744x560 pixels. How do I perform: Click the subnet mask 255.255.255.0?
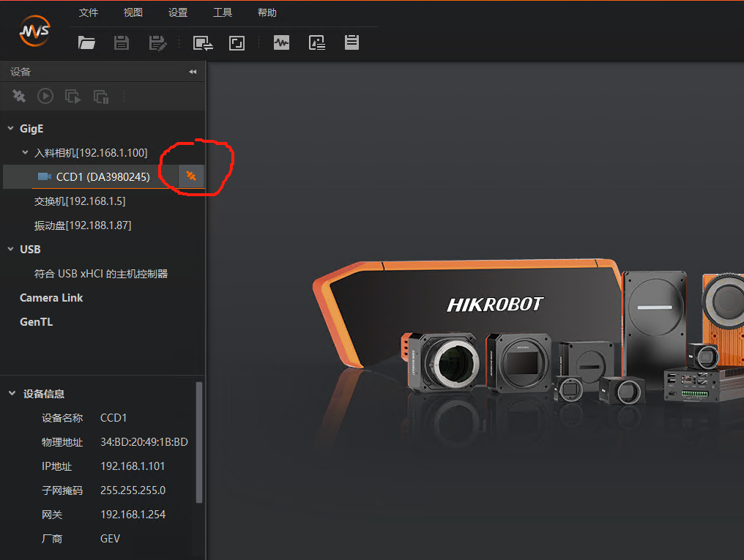133,490
